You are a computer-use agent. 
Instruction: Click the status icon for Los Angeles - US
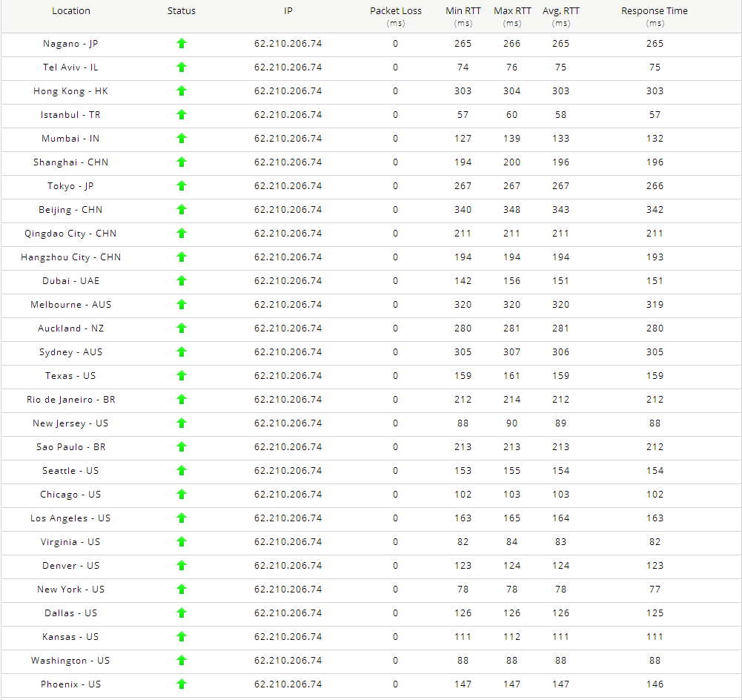(182, 518)
